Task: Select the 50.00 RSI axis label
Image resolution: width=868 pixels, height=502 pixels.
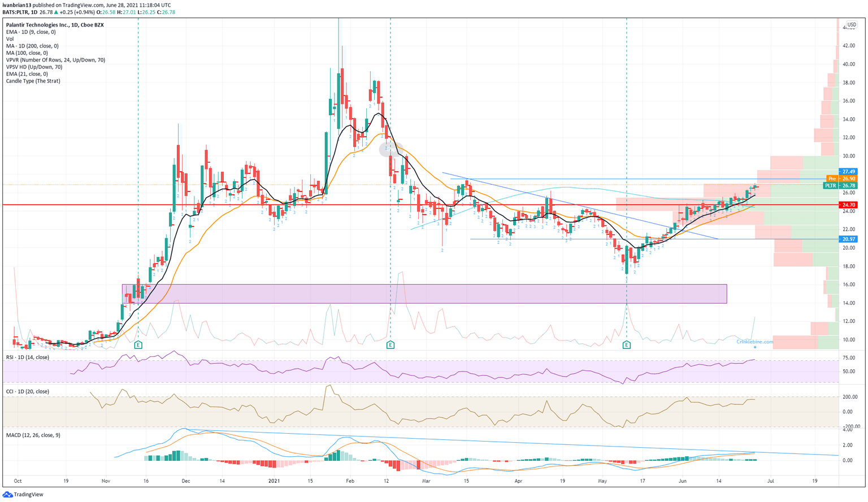Action: pos(849,372)
